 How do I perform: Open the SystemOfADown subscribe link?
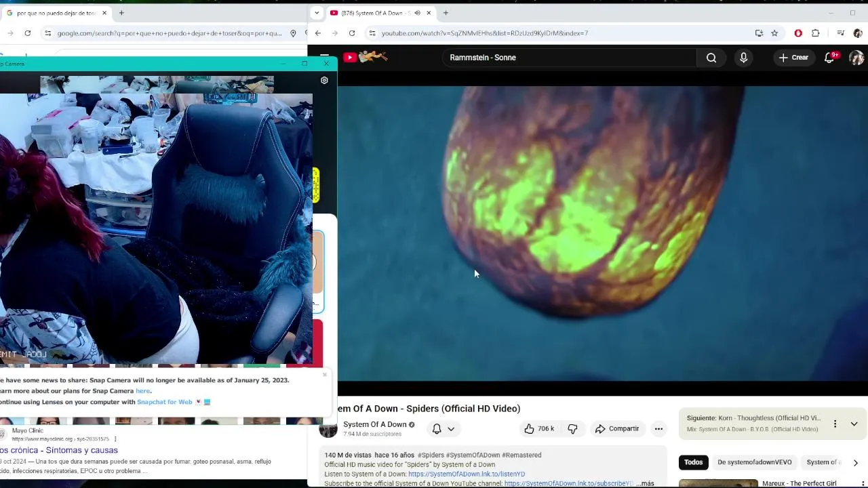click(x=569, y=483)
